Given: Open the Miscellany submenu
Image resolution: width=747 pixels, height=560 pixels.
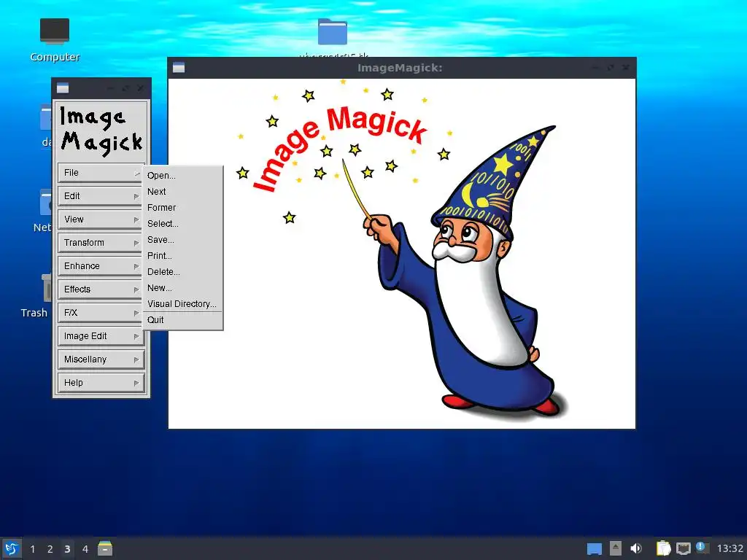Looking at the screenshot, I should [x=101, y=359].
